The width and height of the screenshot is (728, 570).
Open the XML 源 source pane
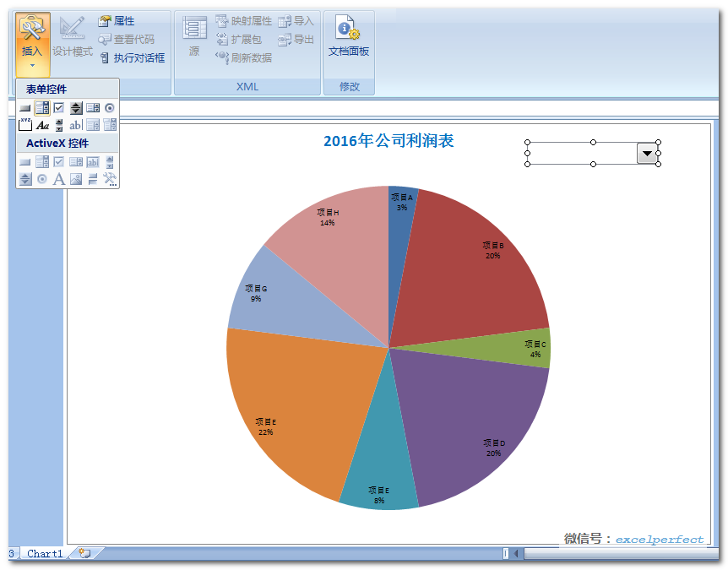pyautogui.click(x=194, y=36)
